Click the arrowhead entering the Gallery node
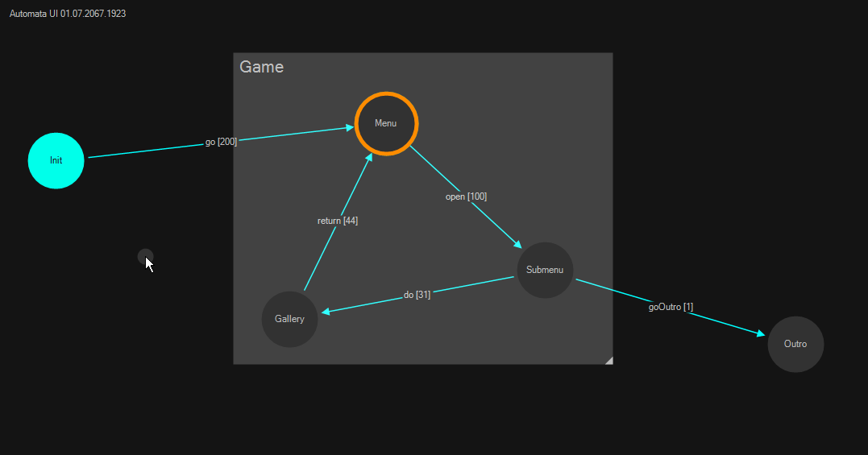This screenshot has height=455, width=868. coord(326,311)
